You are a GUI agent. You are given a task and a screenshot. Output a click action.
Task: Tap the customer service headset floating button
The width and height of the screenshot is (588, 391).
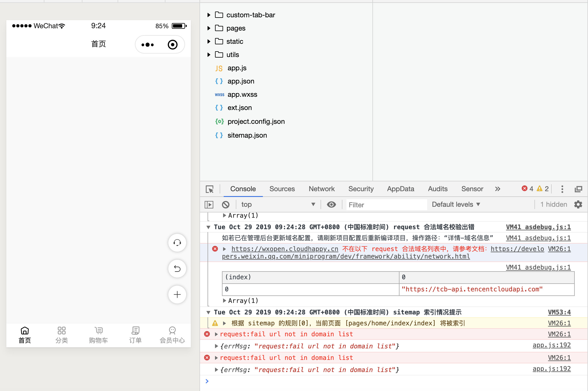(x=177, y=243)
